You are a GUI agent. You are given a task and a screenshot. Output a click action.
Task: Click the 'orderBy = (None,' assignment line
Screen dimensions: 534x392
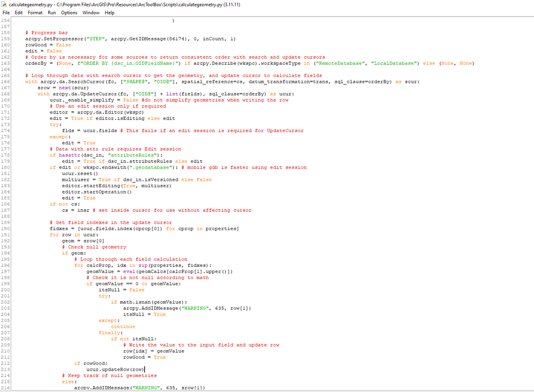250,64
